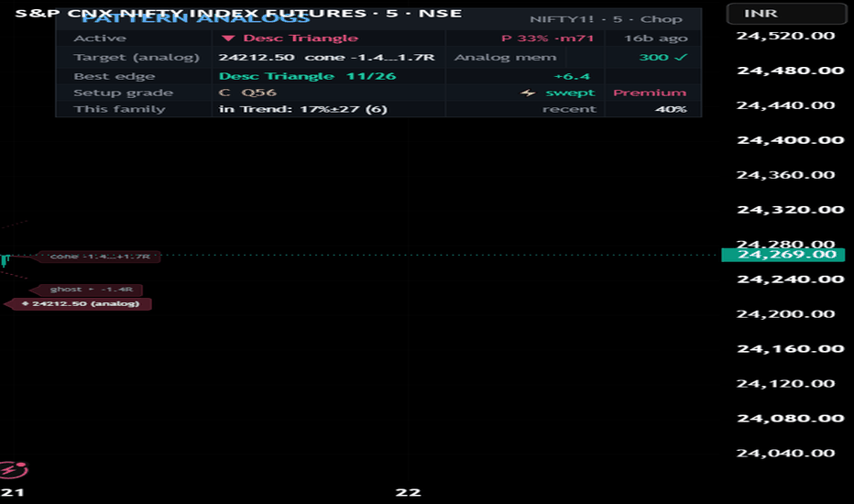Click the 24,120.00 price scale label
The image size is (854, 504).
pos(785,384)
